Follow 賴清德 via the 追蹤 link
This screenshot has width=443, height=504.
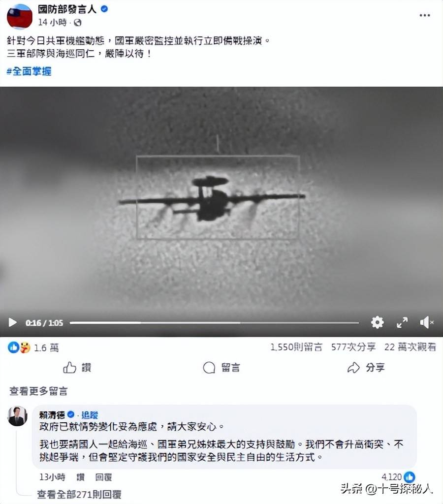90,414
